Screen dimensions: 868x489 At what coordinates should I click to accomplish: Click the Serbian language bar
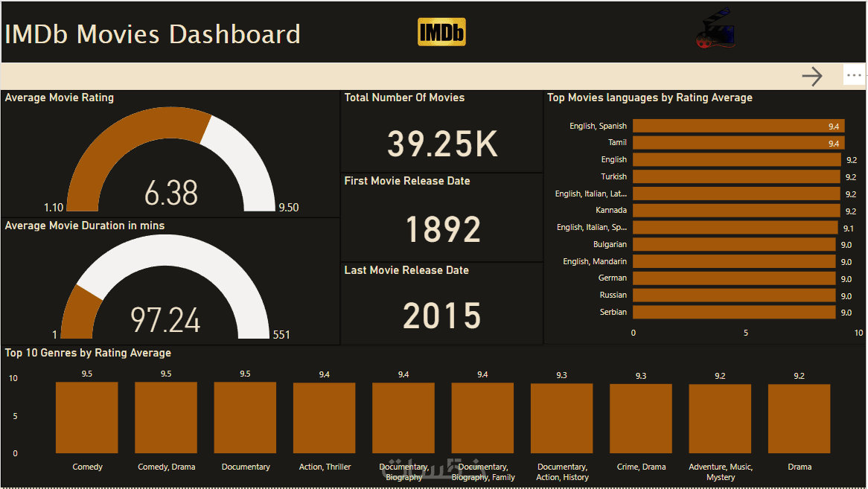tap(734, 312)
